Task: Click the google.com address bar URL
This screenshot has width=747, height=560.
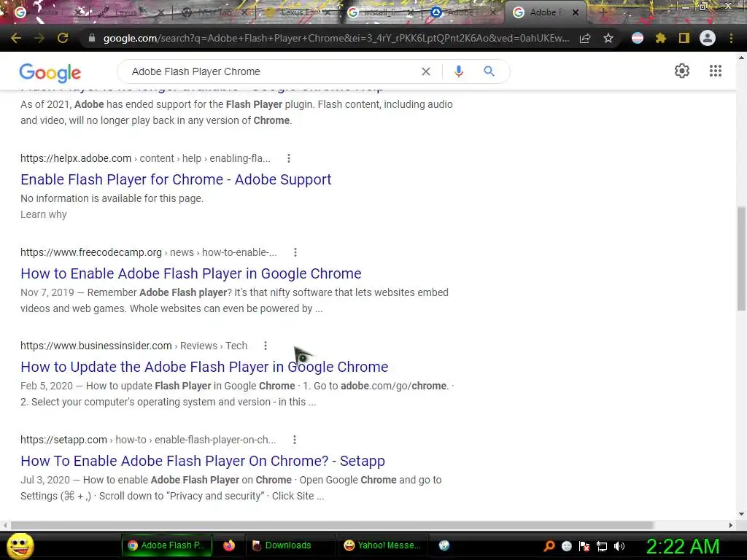Action: [336, 38]
